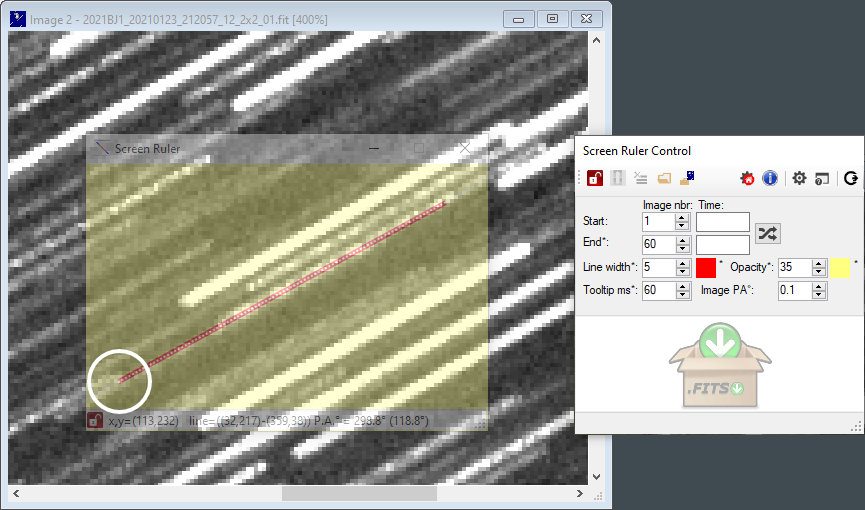
Task: Click the red line color swatch
Action: point(705,267)
